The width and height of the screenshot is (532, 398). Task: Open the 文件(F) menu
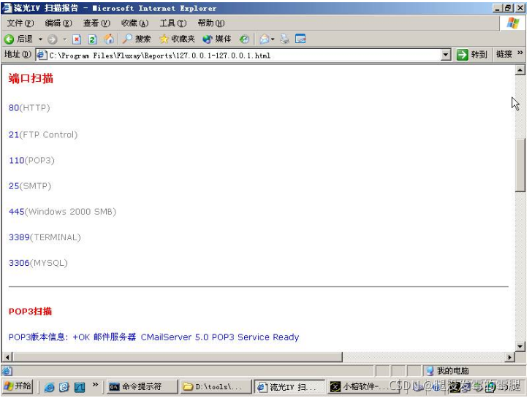point(20,23)
